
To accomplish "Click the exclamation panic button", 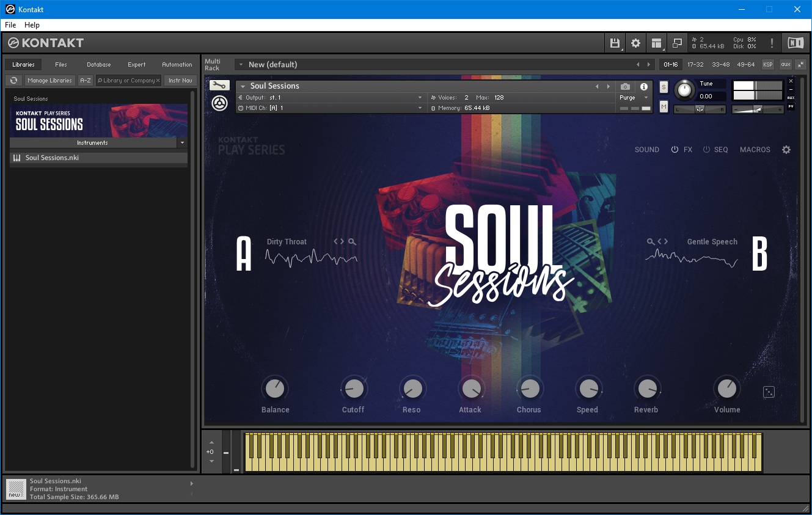I will click(772, 43).
